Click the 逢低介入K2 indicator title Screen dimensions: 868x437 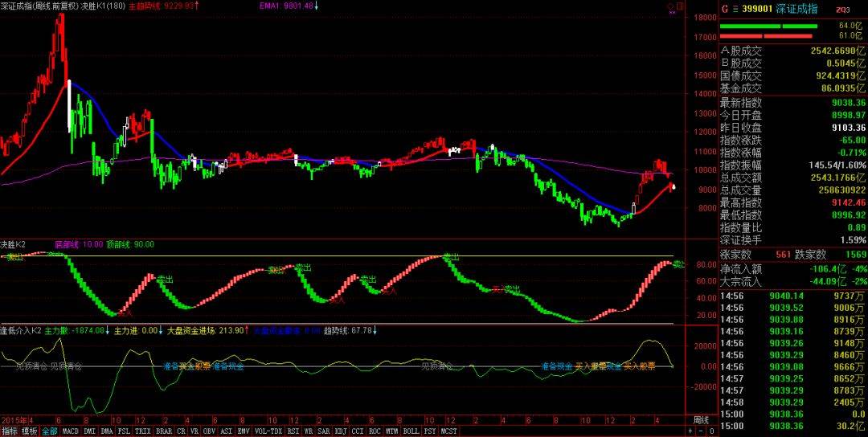pyautogui.click(x=21, y=331)
